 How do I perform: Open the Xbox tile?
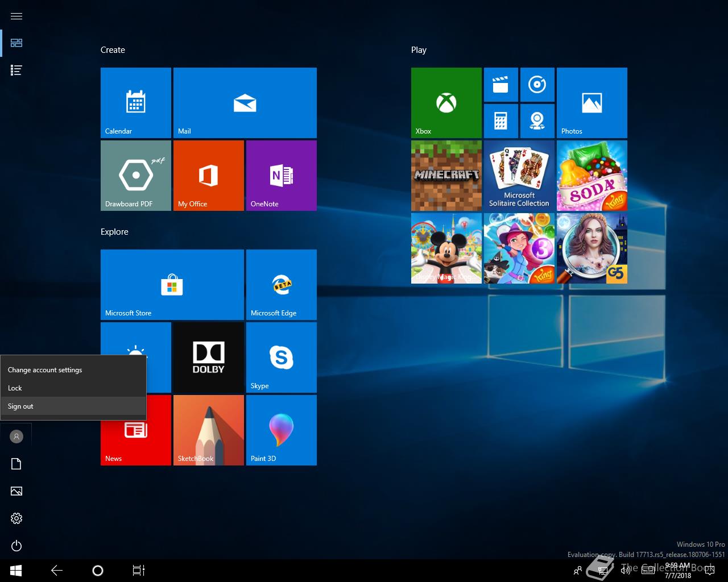click(446, 103)
